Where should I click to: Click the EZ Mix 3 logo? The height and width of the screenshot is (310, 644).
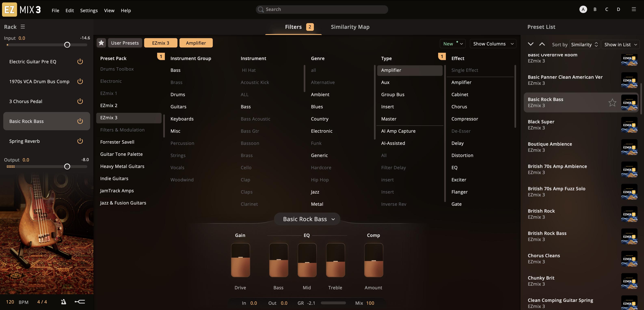click(22, 10)
